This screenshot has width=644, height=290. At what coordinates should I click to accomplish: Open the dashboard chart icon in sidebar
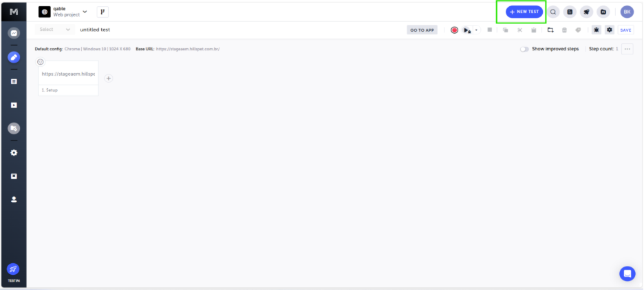pos(14,33)
